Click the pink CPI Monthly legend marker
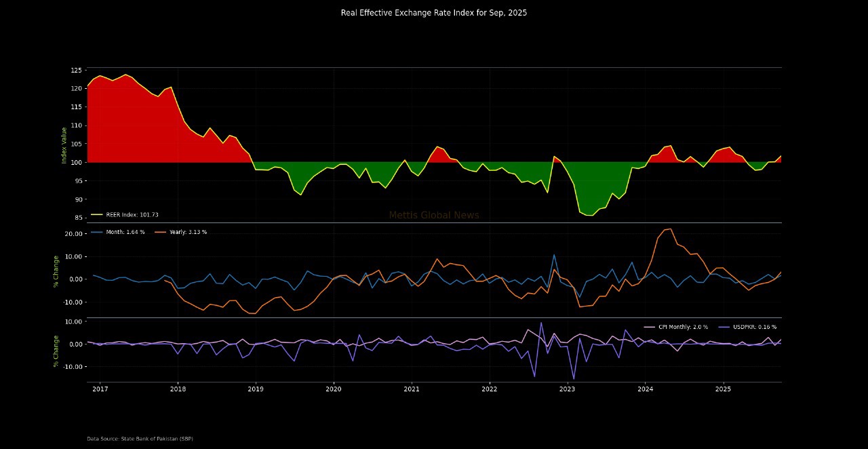Image resolution: width=868 pixels, height=449 pixels. point(649,327)
